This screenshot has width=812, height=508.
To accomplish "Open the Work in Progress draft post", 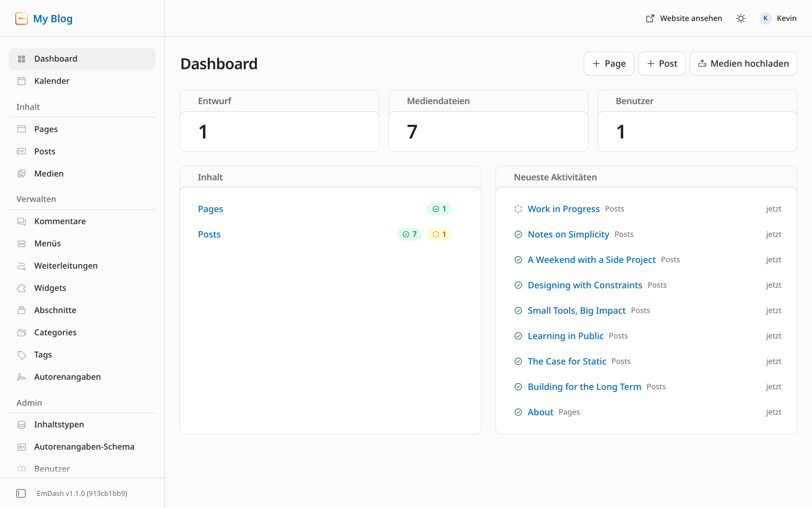I will (563, 209).
